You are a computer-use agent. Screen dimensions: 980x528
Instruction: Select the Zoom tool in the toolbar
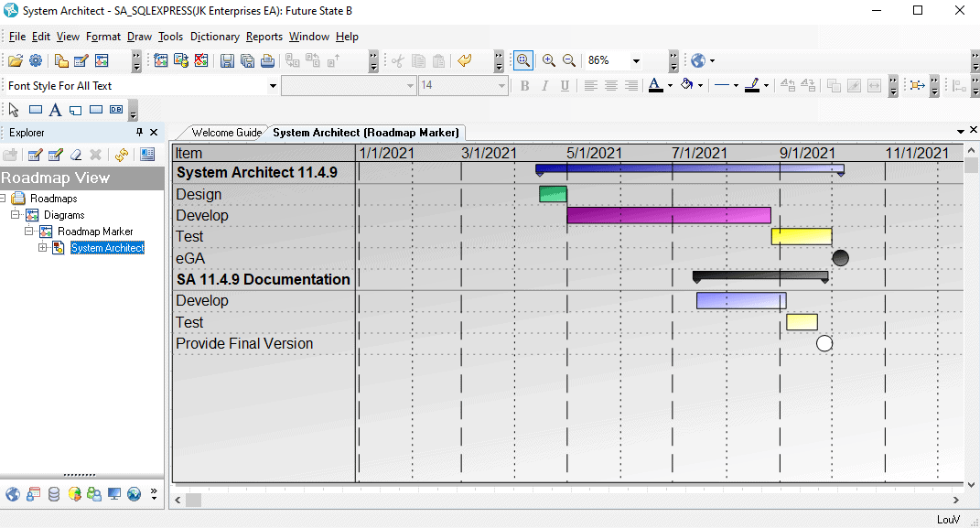(x=522, y=60)
